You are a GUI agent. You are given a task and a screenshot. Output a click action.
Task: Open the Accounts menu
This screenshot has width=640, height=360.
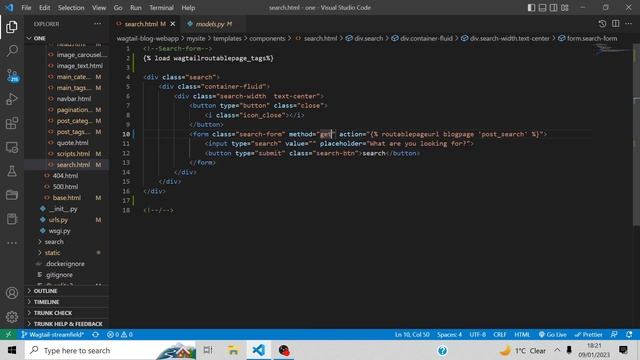coord(12,293)
